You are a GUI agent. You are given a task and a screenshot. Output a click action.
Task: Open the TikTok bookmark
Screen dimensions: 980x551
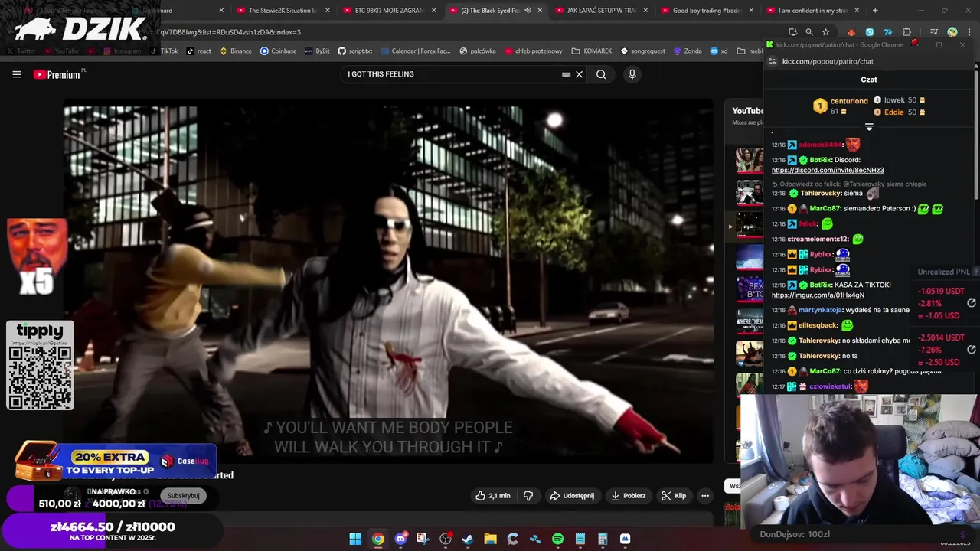(x=162, y=51)
